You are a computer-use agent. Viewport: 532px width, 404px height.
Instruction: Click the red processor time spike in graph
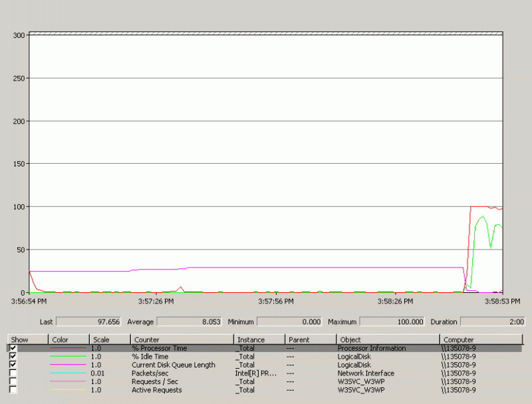pyautogui.click(x=479, y=206)
